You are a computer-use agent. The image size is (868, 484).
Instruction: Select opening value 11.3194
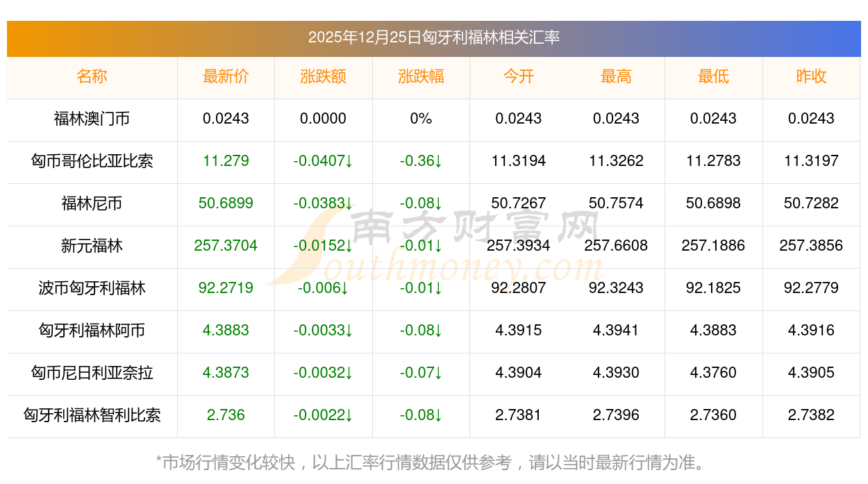click(x=519, y=161)
